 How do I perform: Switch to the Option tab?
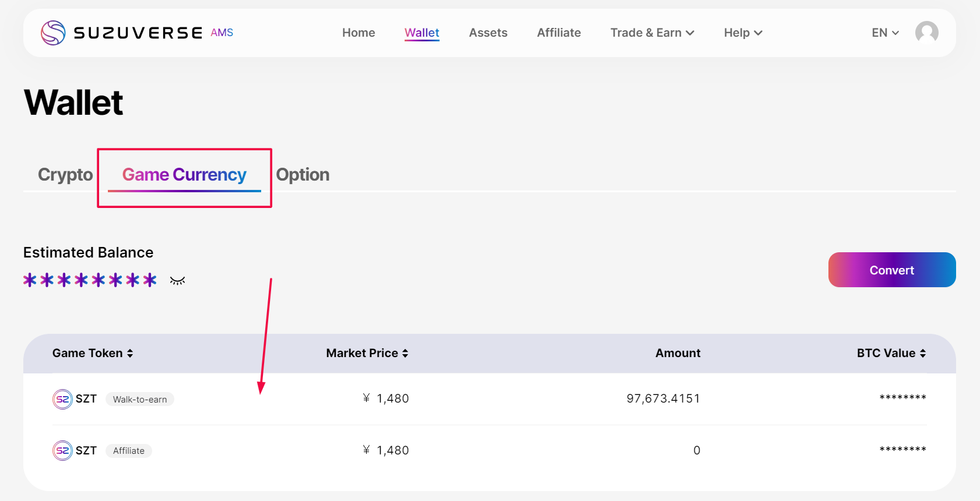[303, 175]
